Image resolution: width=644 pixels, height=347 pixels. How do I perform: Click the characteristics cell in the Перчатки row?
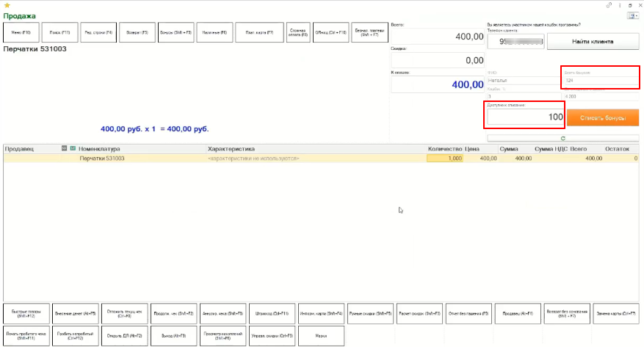[316, 158]
